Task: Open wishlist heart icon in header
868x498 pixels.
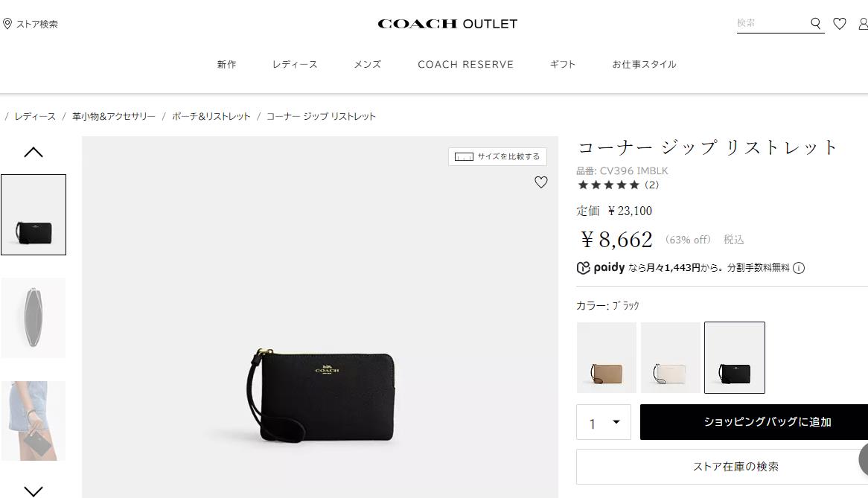Action: (x=840, y=23)
